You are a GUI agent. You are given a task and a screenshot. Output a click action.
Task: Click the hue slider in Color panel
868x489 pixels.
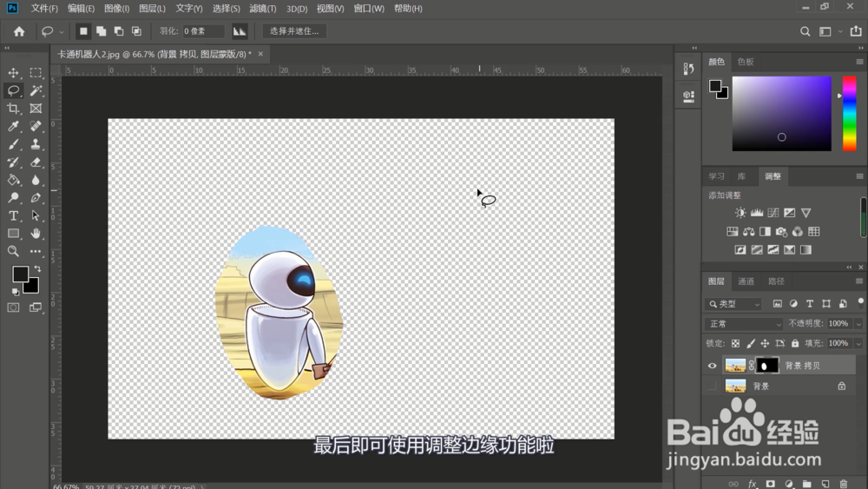coord(849,114)
